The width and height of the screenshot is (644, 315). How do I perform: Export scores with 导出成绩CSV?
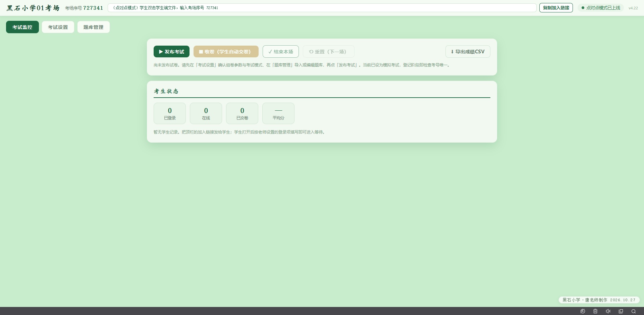468,52
